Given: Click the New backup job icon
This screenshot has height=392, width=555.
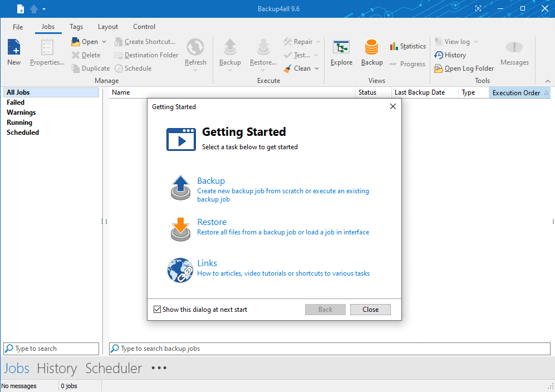Looking at the screenshot, I should tap(14, 47).
